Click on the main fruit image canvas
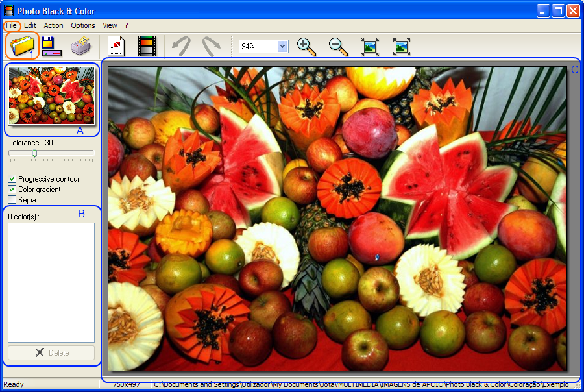This screenshot has width=584, height=392. pyautogui.click(x=337, y=219)
